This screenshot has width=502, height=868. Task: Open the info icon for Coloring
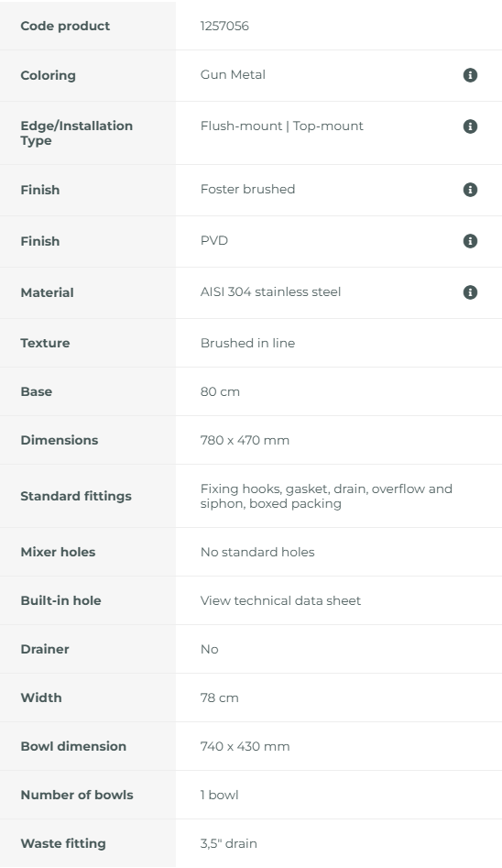tap(470, 75)
